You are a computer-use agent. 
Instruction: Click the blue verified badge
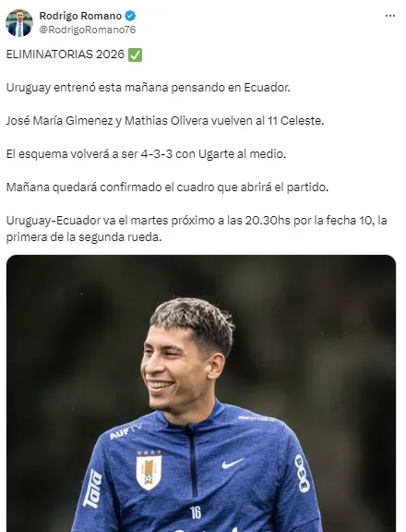pyautogui.click(x=130, y=16)
